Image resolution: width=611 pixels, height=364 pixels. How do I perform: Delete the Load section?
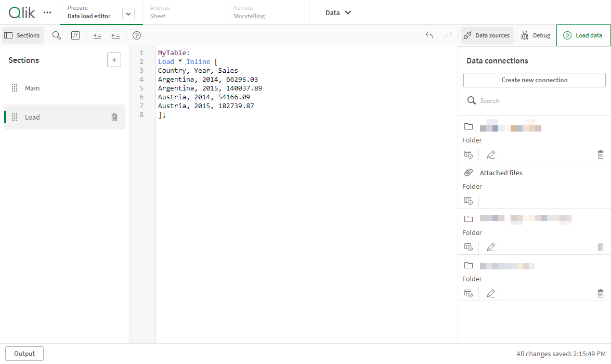pos(114,117)
